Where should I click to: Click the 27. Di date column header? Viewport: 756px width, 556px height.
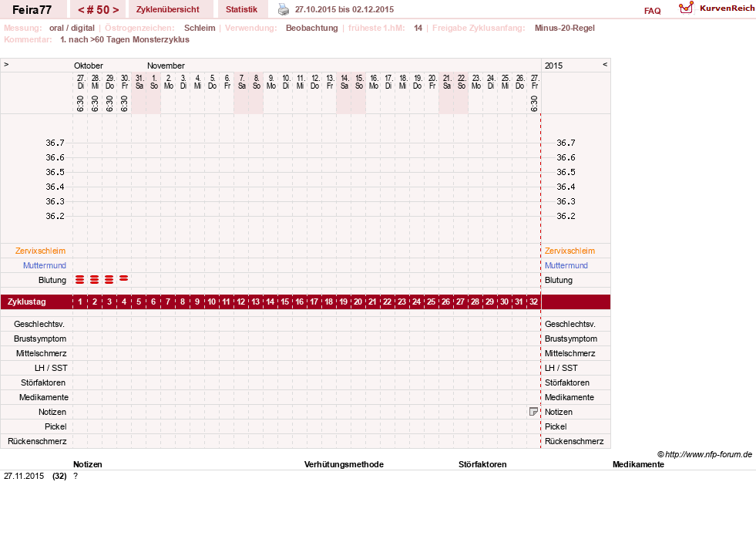point(80,82)
